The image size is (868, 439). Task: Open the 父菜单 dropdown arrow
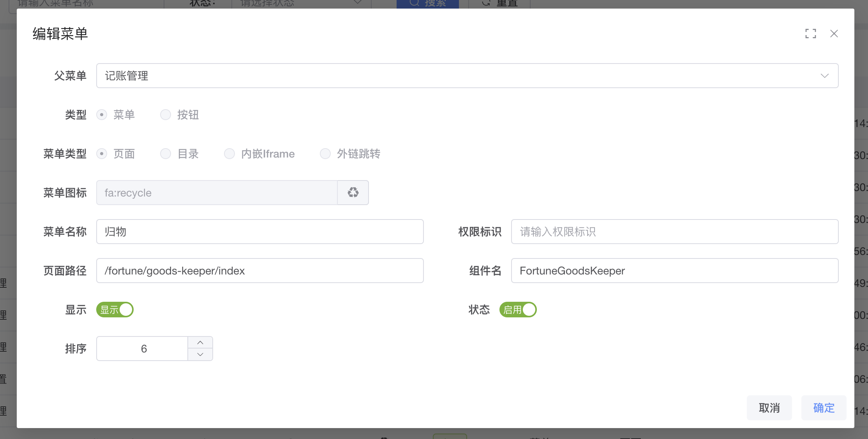(824, 76)
